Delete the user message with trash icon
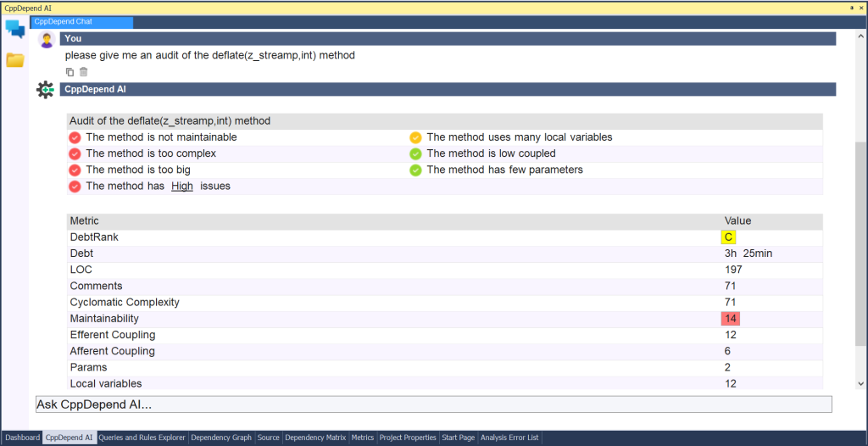This screenshot has height=446, width=868. coord(84,71)
